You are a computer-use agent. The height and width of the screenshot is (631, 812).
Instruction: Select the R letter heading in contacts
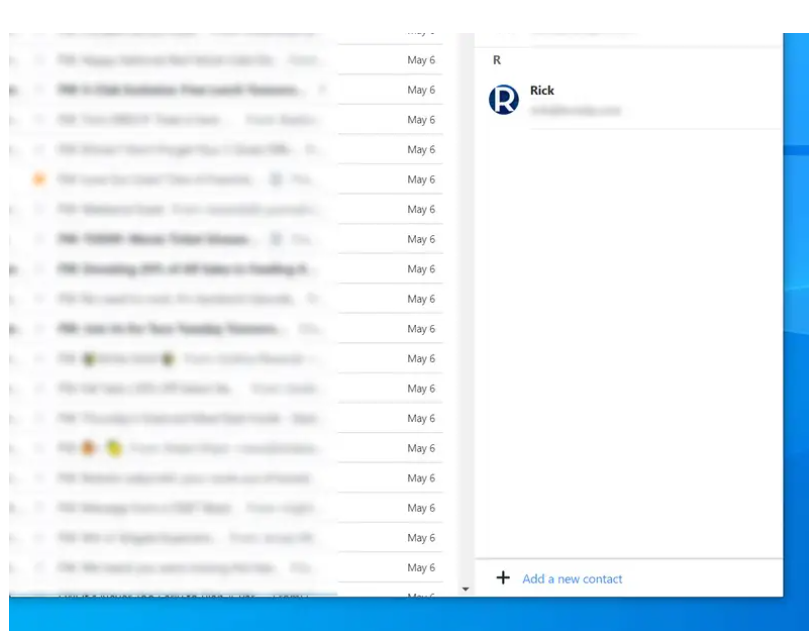pyautogui.click(x=497, y=60)
